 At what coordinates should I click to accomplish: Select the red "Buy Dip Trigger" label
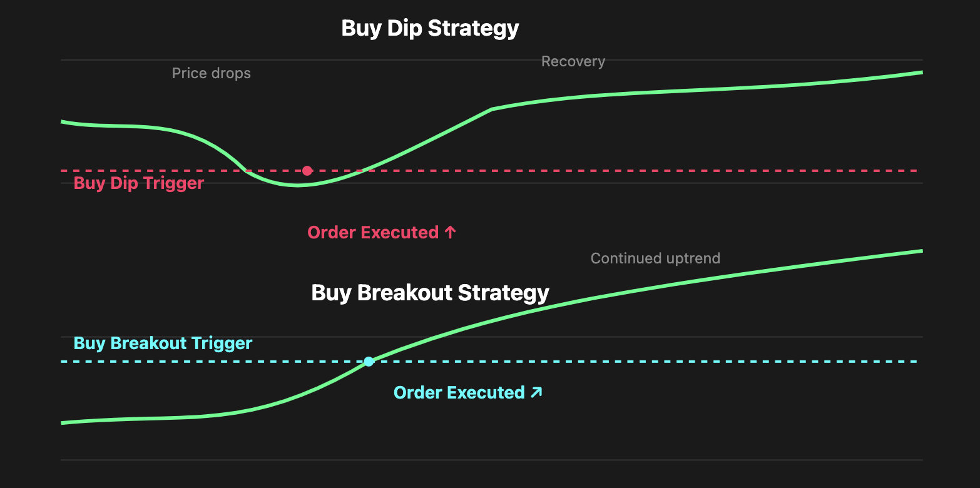[139, 183]
